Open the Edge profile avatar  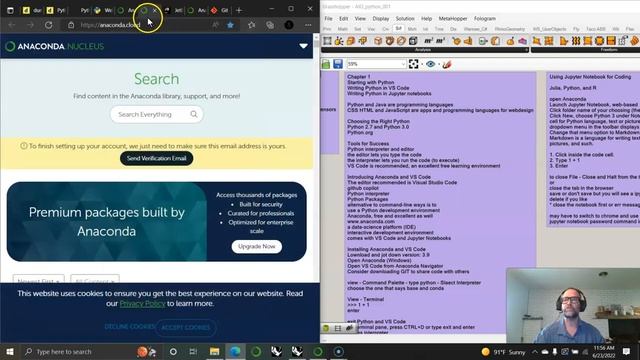tap(289, 25)
